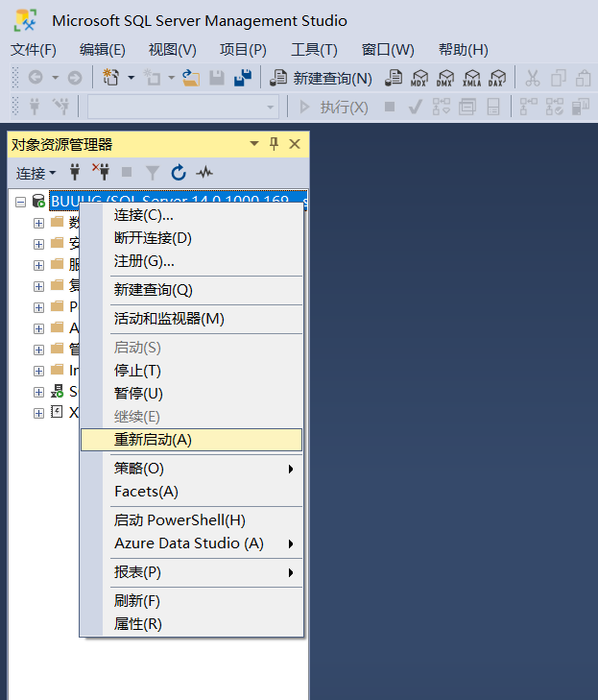The width and height of the screenshot is (598, 700).
Task: Expand the first folder under server node
Action: (38, 223)
